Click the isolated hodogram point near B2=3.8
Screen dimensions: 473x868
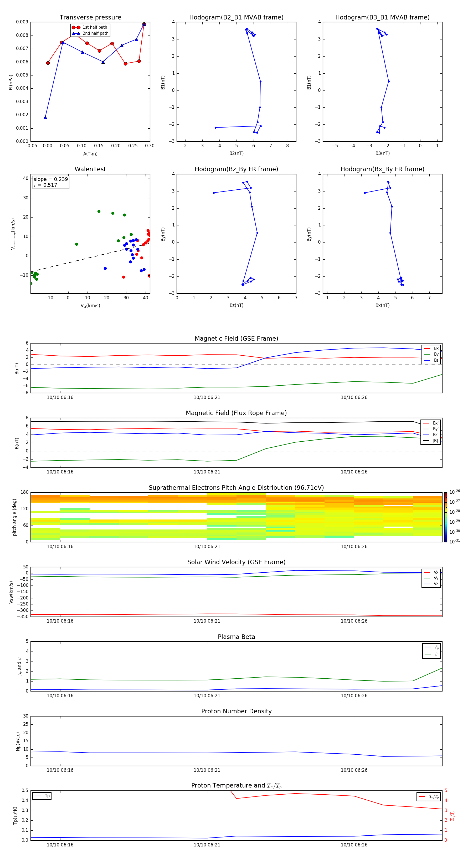click(x=215, y=128)
